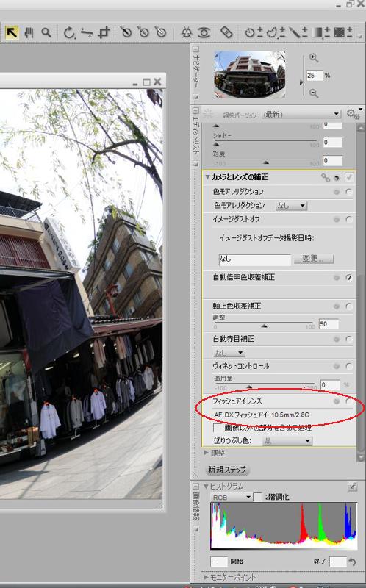
Task: Click the ヴィネットコントロール 適用量 value field
Action: click(331, 384)
